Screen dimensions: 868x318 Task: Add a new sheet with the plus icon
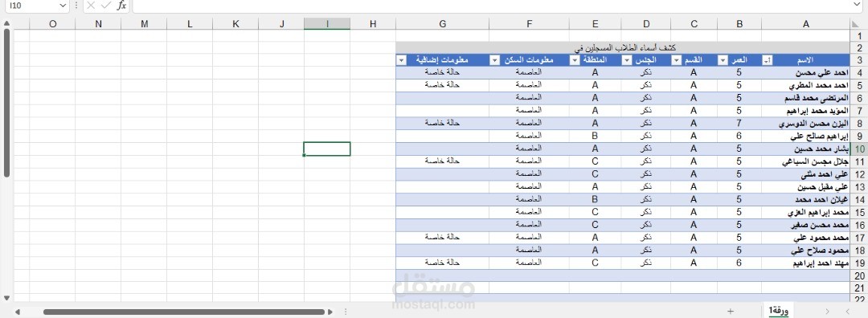(x=731, y=312)
